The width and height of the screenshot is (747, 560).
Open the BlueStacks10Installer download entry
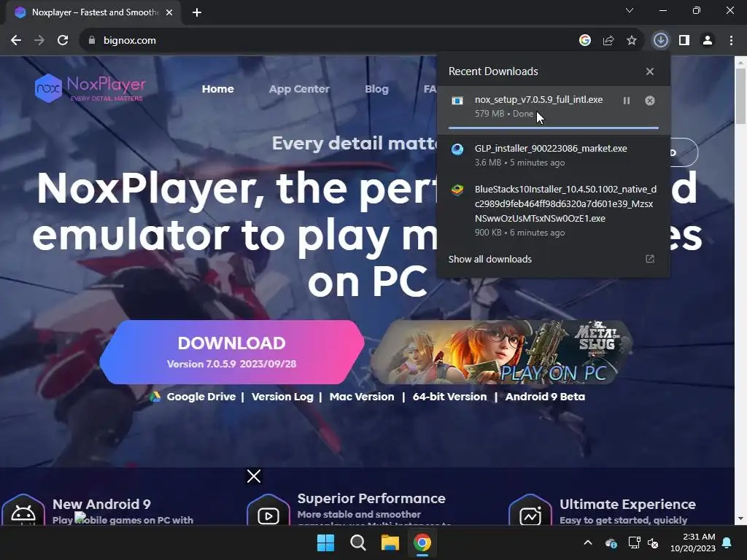point(553,211)
